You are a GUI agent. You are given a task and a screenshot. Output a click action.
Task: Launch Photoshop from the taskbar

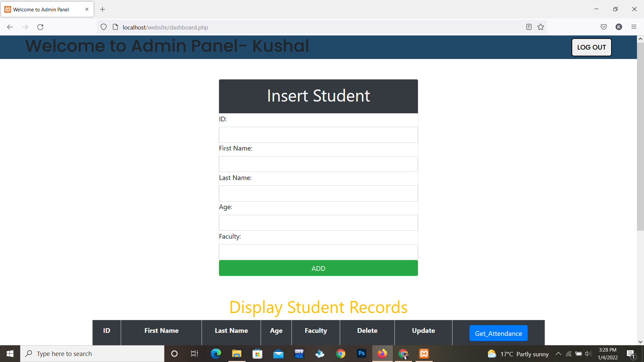click(x=362, y=354)
